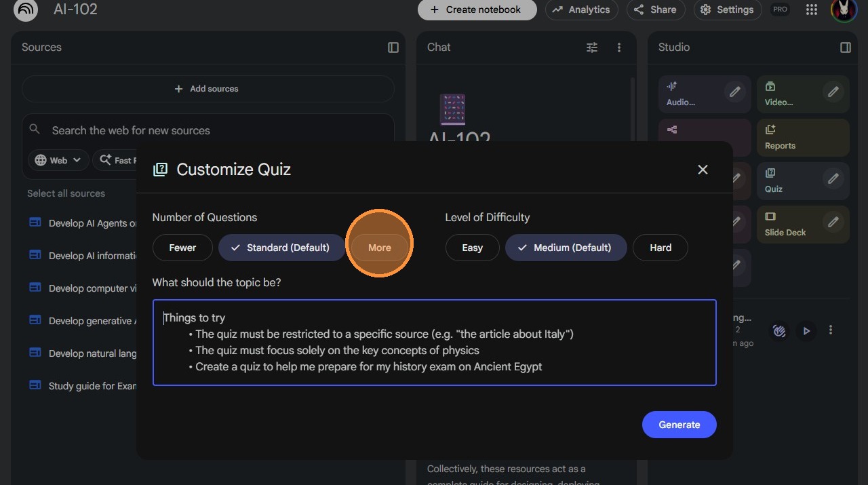Image resolution: width=868 pixels, height=485 pixels.
Task: Collapse the Sources panel icon
Action: tap(393, 47)
